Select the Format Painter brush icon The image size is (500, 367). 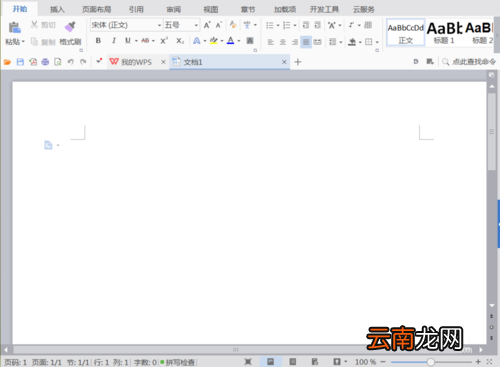70,27
